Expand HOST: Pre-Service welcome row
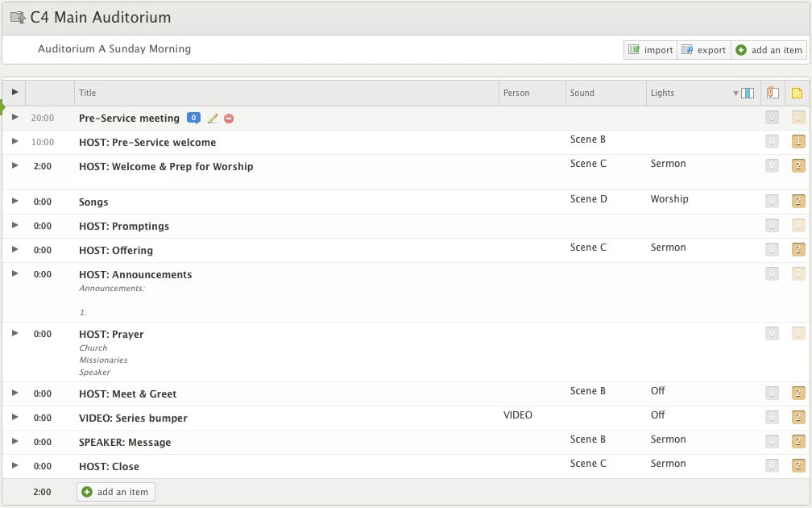The image size is (812, 508). (15, 141)
